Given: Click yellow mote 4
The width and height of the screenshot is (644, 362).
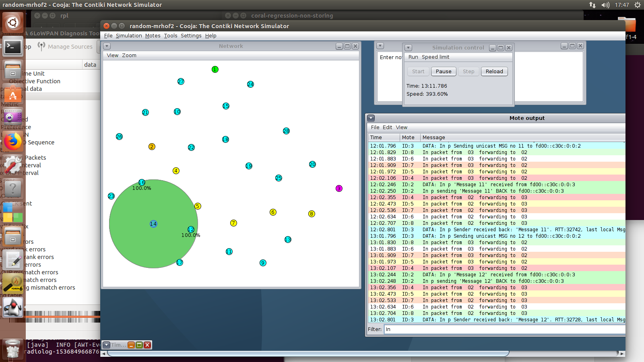Looking at the screenshot, I should click(x=176, y=171).
